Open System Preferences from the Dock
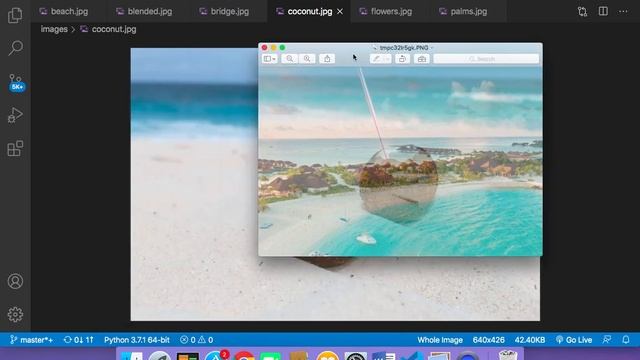640x360 pixels. click(x=356, y=356)
